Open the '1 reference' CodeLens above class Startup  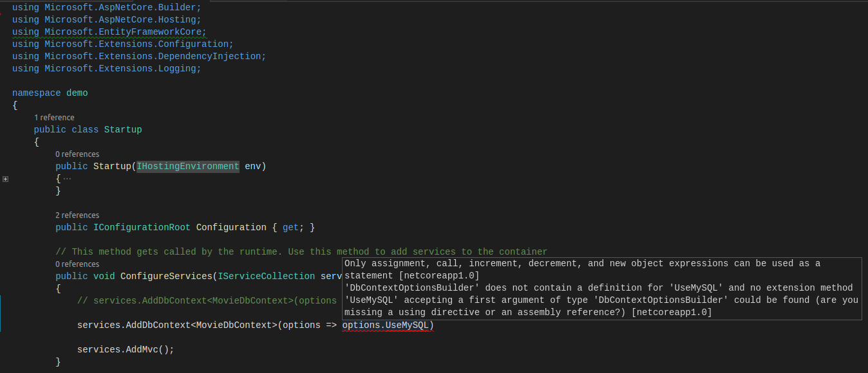[54, 117]
